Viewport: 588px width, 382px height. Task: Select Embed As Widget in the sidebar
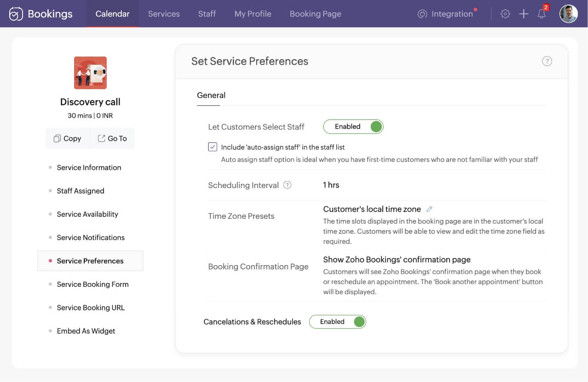[x=86, y=331]
